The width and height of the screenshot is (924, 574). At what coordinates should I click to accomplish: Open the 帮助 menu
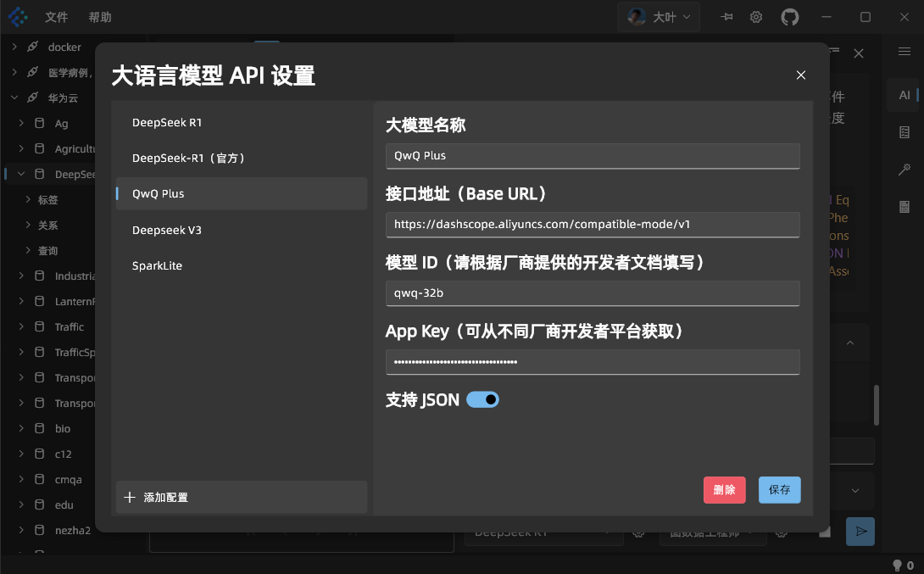tap(100, 17)
